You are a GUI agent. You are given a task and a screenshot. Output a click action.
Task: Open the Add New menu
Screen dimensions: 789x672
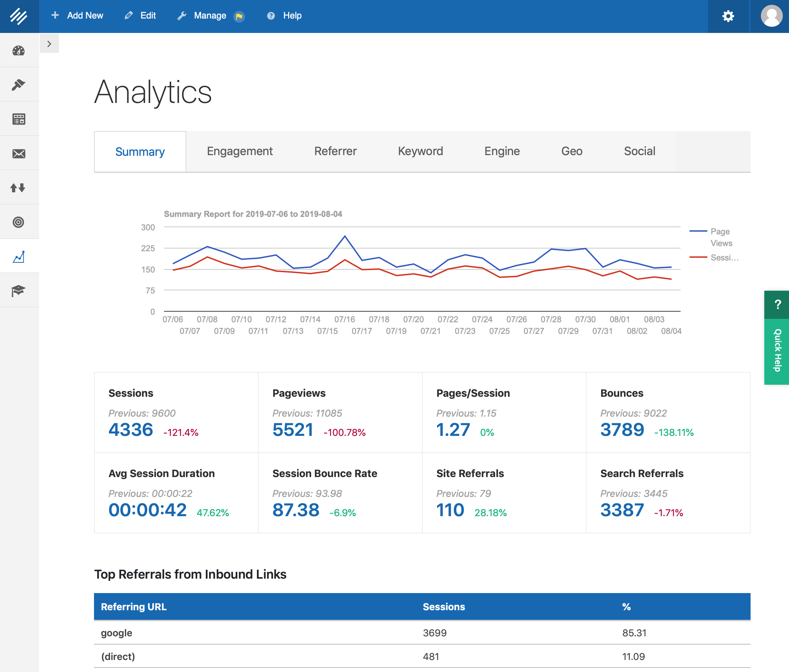click(77, 16)
